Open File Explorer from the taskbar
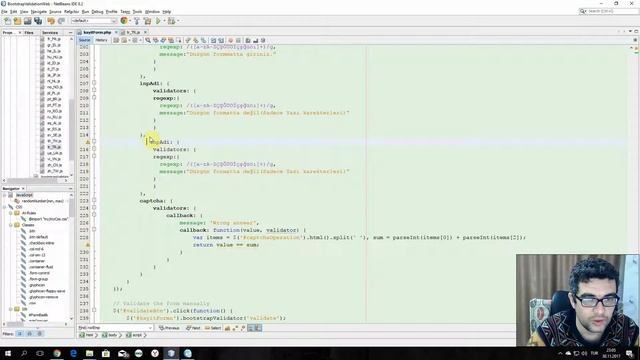 pyautogui.click(x=89, y=353)
